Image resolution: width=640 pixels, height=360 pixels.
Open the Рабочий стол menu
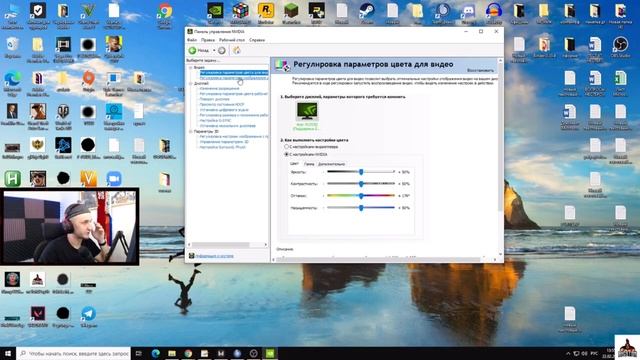tap(232, 40)
